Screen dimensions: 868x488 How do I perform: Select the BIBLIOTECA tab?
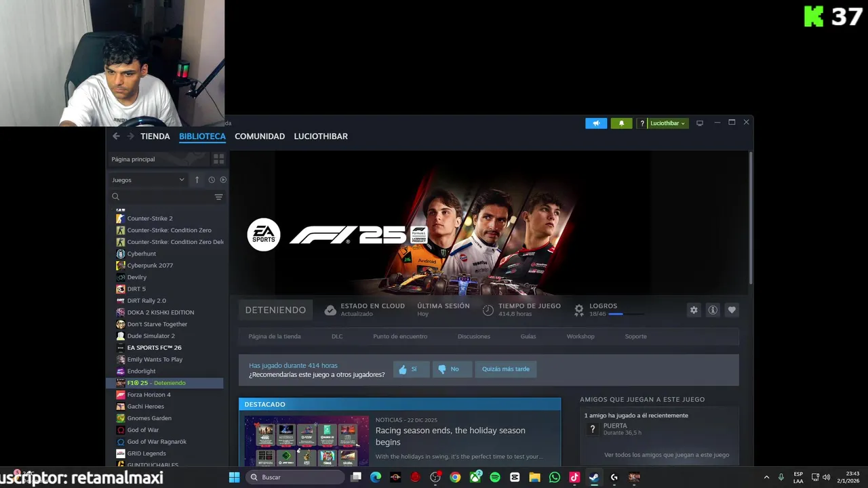pyautogui.click(x=202, y=136)
